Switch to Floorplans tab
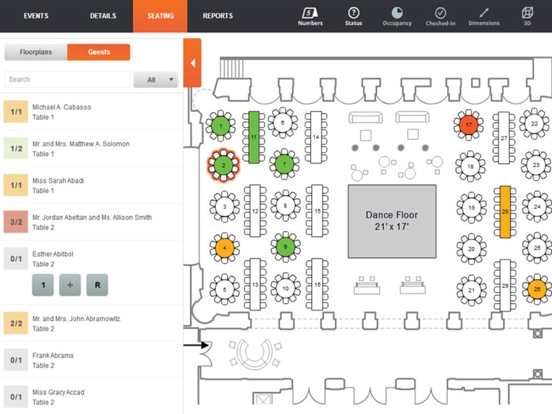 (36, 52)
